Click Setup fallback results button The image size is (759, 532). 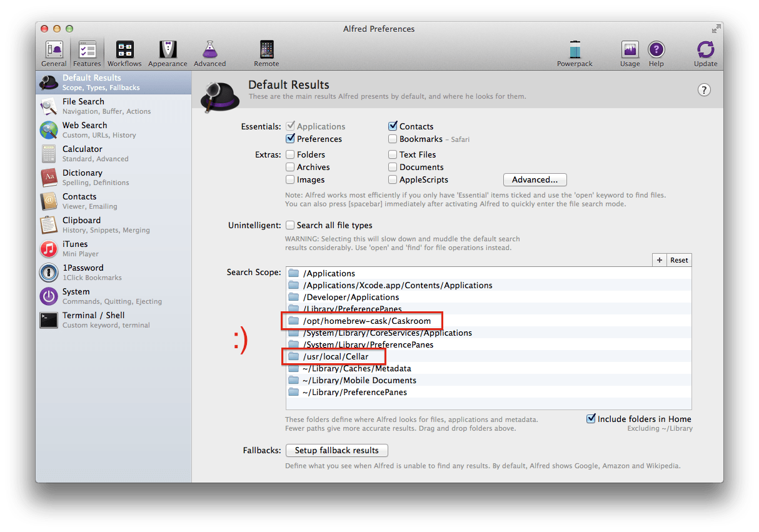[x=336, y=450]
